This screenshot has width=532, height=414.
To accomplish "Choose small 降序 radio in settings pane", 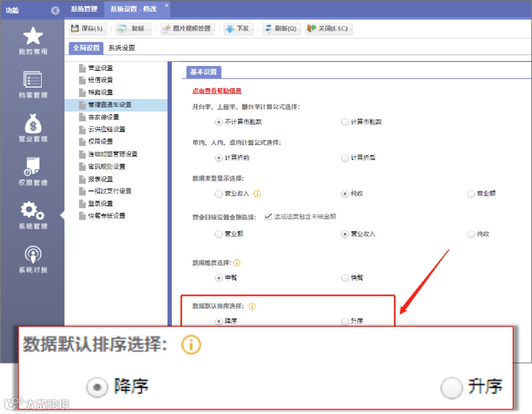I will (x=219, y=321).
